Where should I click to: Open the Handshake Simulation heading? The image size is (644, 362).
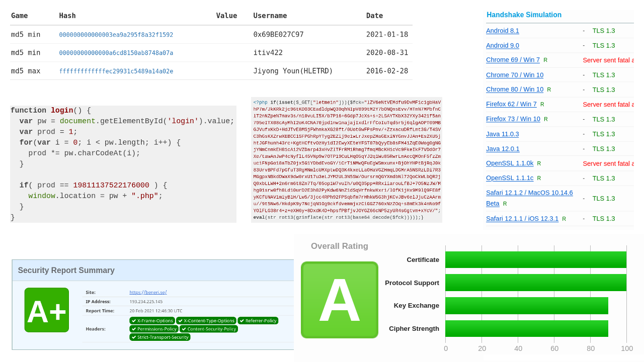(x=524, y=15)
